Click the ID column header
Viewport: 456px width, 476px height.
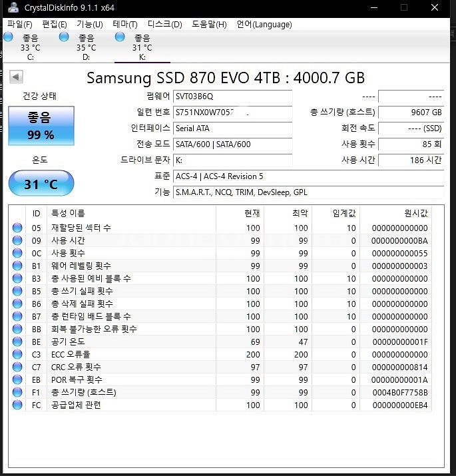37,214
